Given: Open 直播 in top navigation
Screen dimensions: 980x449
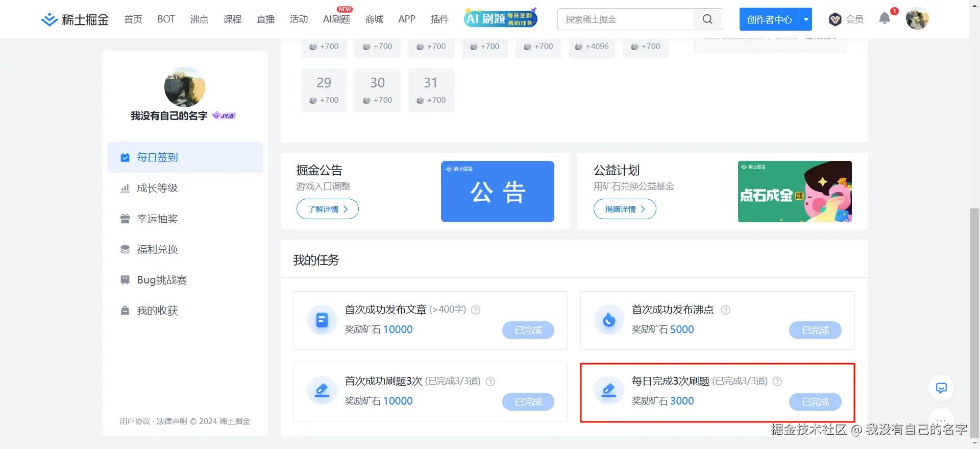Looking at the screenshot, I should click(x=265, y=19).
